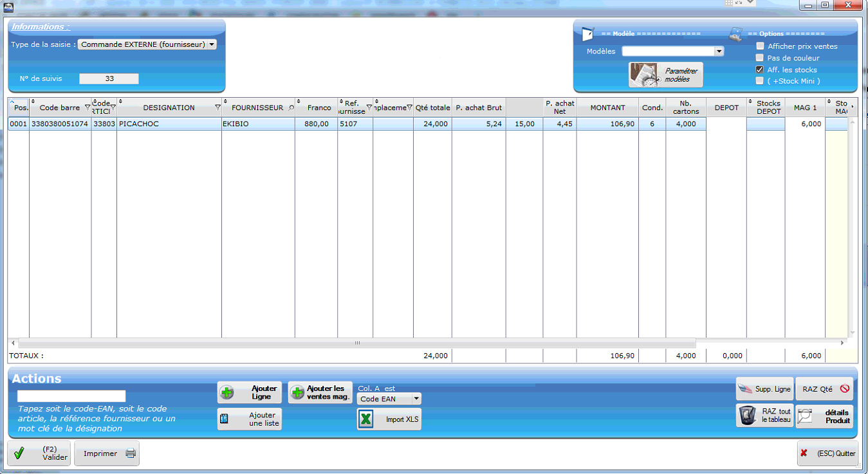Image resolution: width=868 pixels, height=474 pixels.
Task: Click Ajouter une liste icon
Action: [x=225, y=419]
